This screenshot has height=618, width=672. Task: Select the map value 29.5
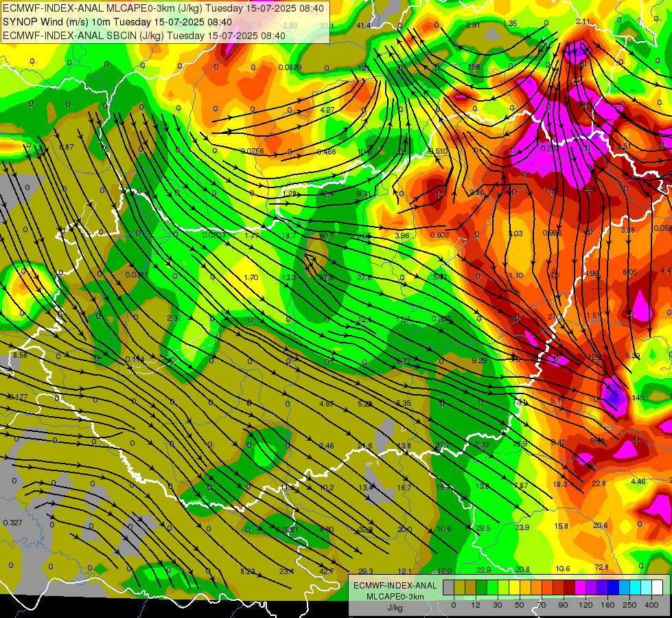click(x=483, y=528)
